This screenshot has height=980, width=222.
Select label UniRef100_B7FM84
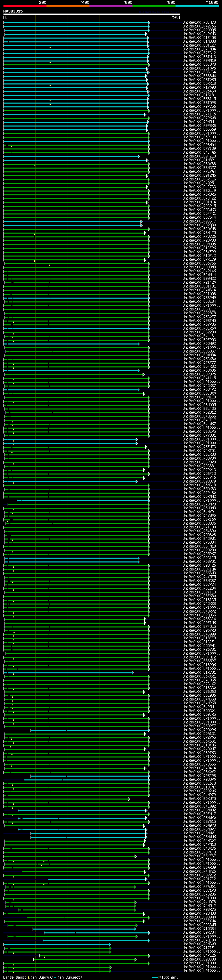[x=199, y=49]
